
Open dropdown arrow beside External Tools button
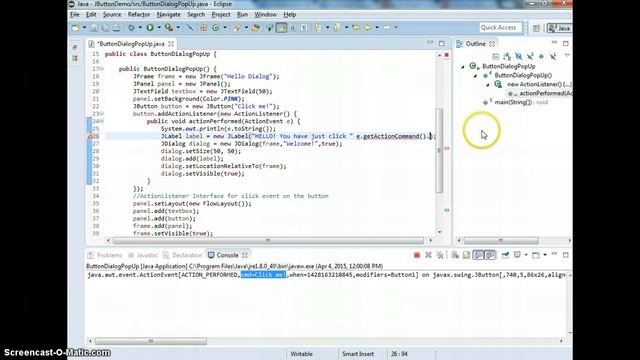pos(178,28)
